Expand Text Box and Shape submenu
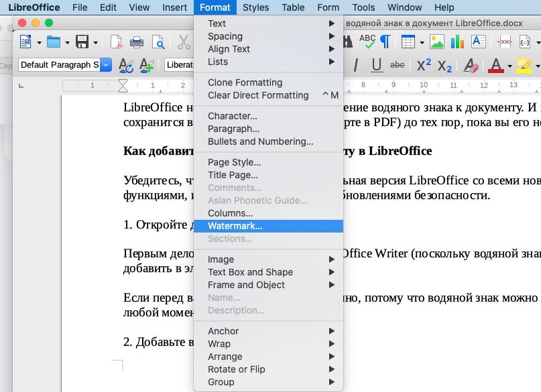Viewport: 541px width, 392px height. (x=268, y=272)
